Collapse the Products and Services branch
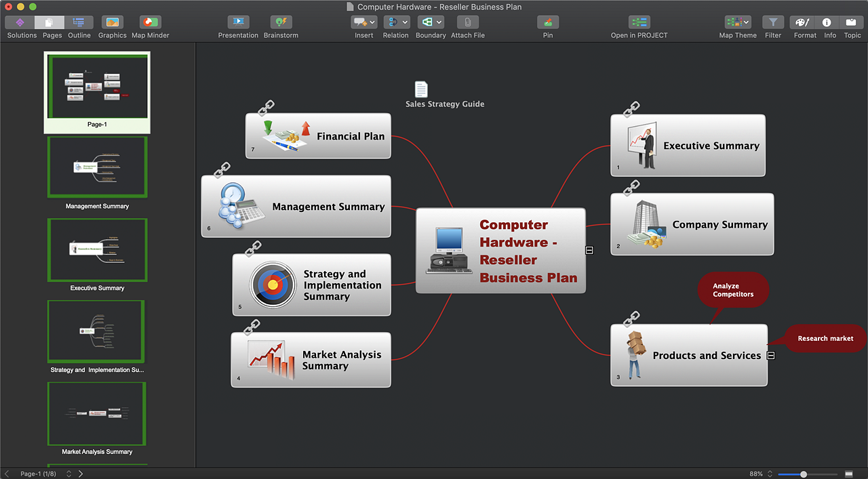Screen dimensions: 868x479 click(x=771, y=356)
